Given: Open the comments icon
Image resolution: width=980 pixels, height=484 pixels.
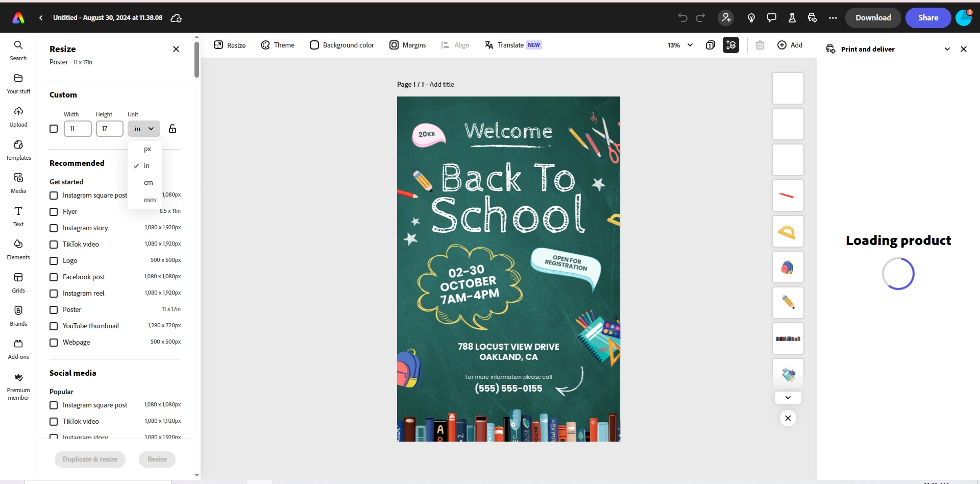Looking at the screenshot, I should pos(772,18).
